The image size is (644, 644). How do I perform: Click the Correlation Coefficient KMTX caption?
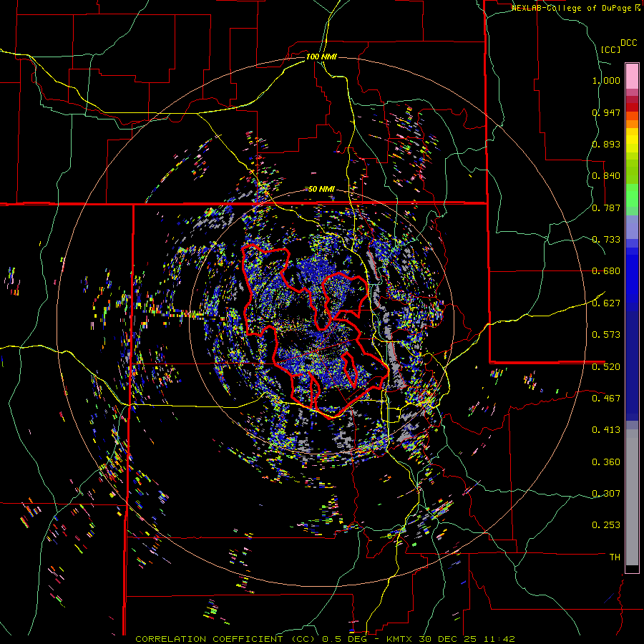pyautogui.click(x=325, y=639)
